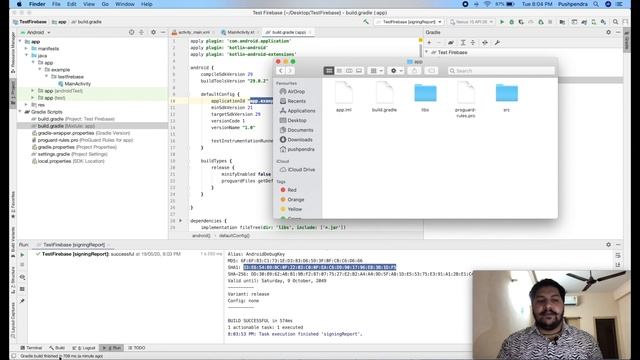Open the Terminal tool window tab
The width and height of the screenshot is (640, 360).
tap(31, 348)
